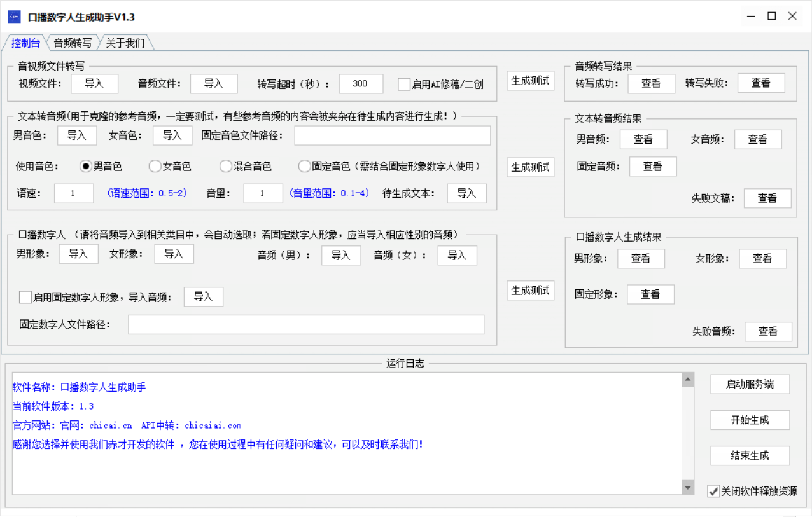
Task: Import a 视频文件 for transcription
Action: [x=94, y=83]
